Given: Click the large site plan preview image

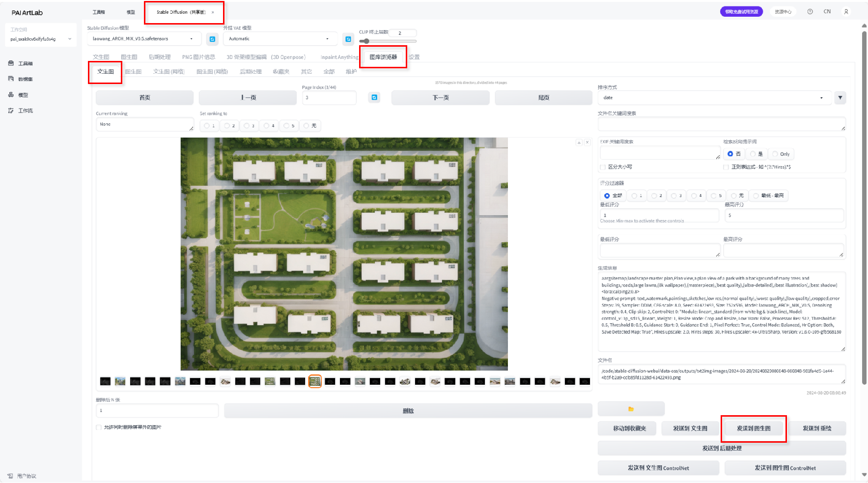Looking at the screenshot, I should (x=344, y=254).
